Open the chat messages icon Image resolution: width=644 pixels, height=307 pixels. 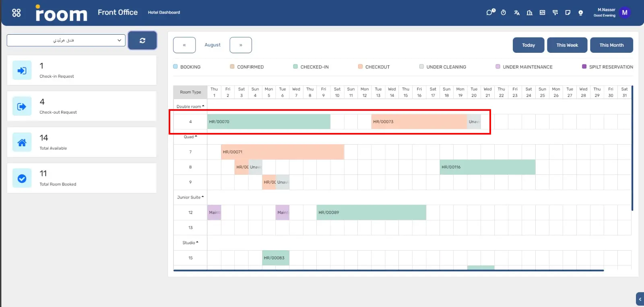490,12
